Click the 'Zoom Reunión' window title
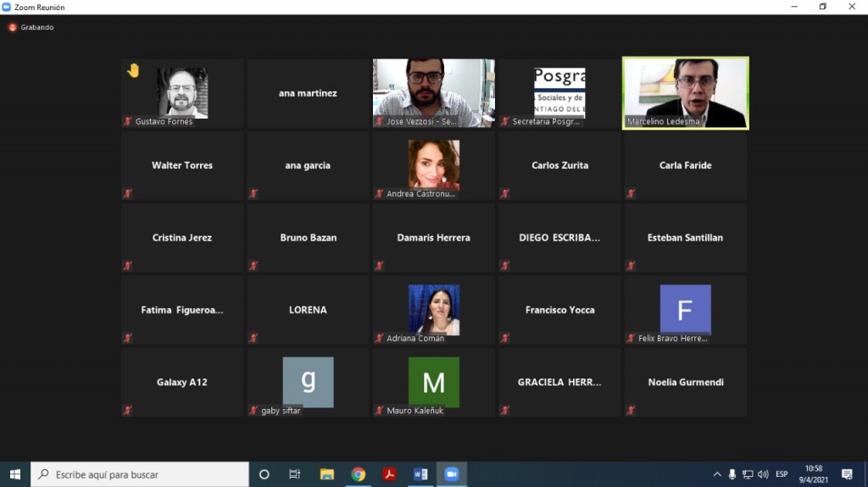868x487 pixels. [39, 7]
